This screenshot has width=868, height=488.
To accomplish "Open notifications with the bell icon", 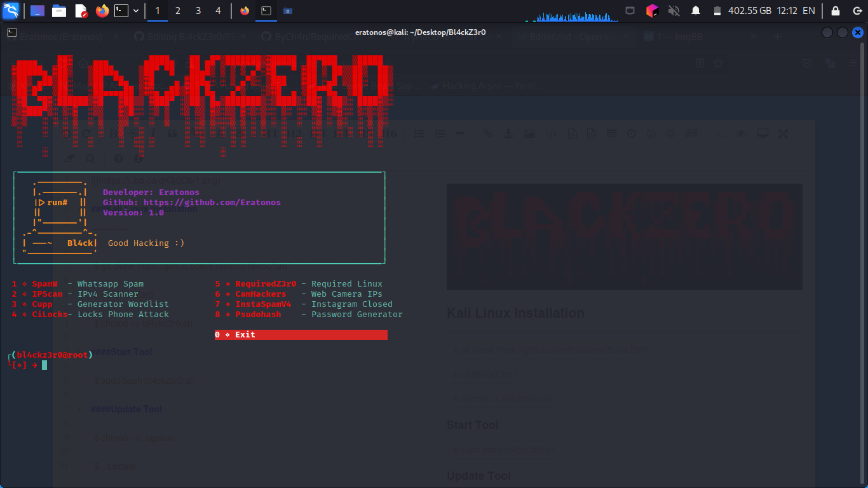I will (x=696, y=11).
